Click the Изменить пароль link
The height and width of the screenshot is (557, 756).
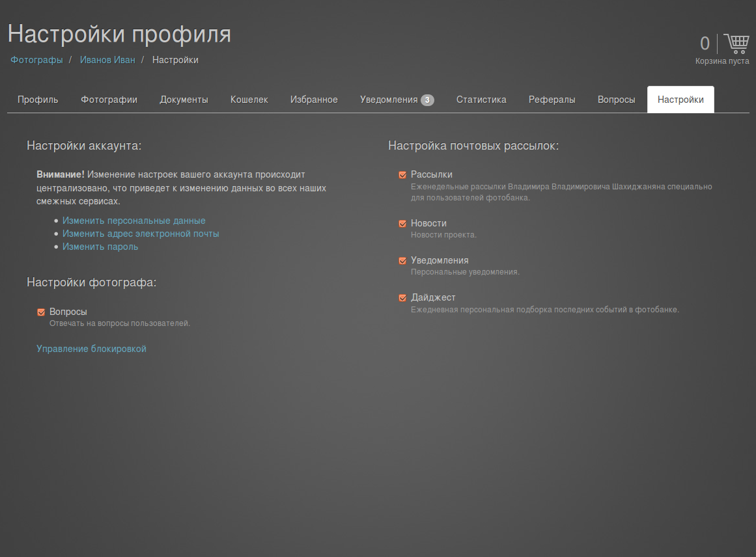[100, 247]
